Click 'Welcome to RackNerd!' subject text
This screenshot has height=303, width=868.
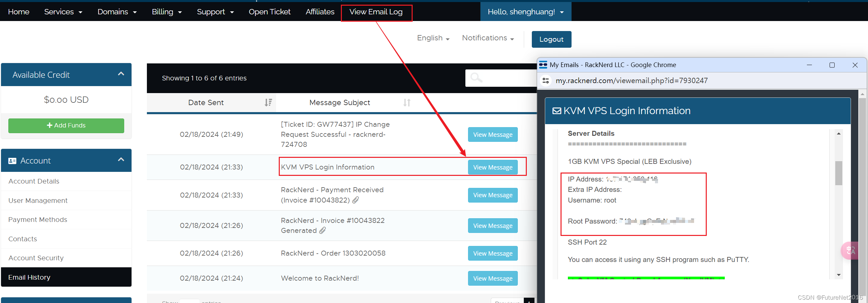(320, 278)
